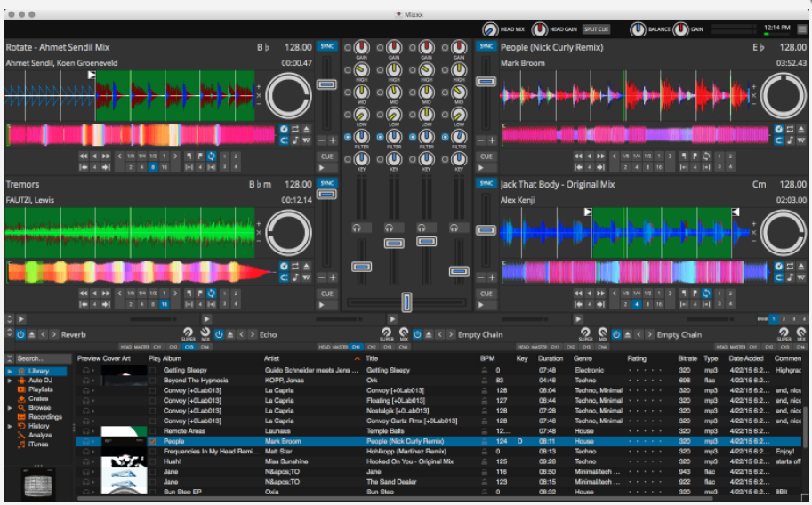Image resolution: width=812 pixels, height=505 pixels.
Task: Expand the Browse tree node
Action: [x=10, y=407]
